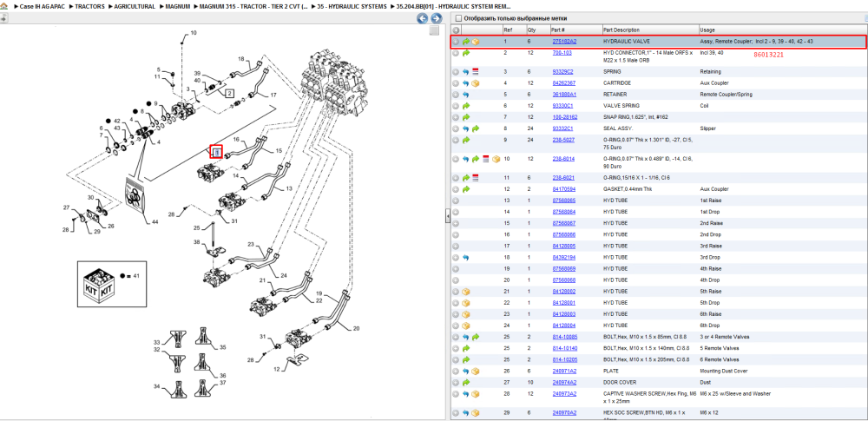Open part number link 84128002
The width and height of the screenshot is (868, 421).
tap(564, 292)
